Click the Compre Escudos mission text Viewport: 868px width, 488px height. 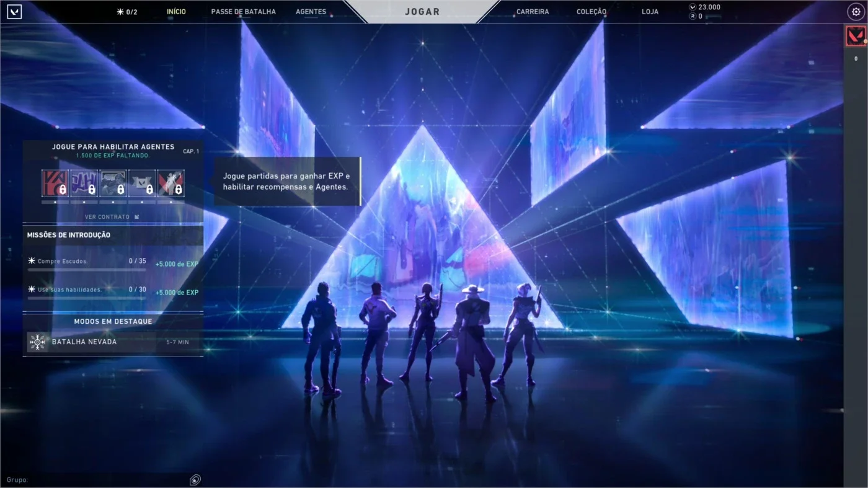click(63, 262)
